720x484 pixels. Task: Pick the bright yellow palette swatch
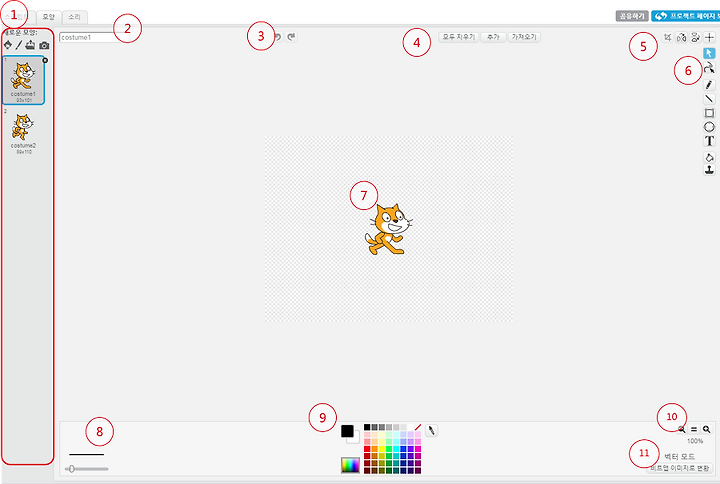tap(382, 449)
